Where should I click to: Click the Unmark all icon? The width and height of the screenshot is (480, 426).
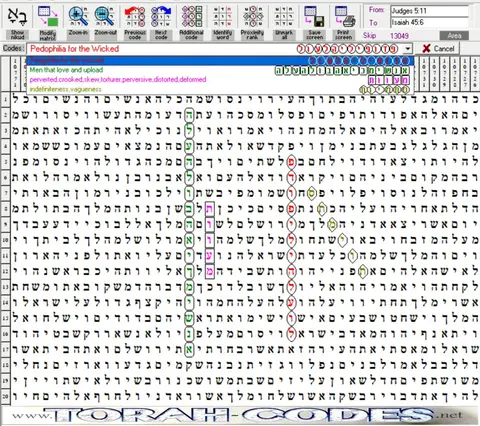284,17
